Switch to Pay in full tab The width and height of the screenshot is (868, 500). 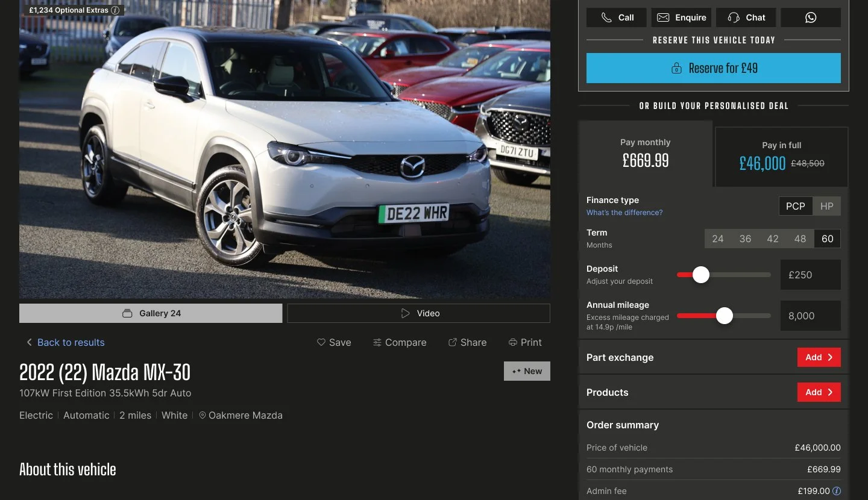click(x=782, y=157)
